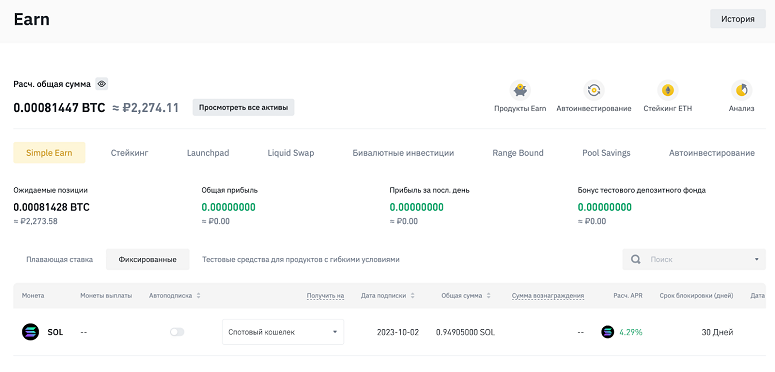
Task: Select the Плавающая ставка sub-tab
Action: click(x=60, y=259)
